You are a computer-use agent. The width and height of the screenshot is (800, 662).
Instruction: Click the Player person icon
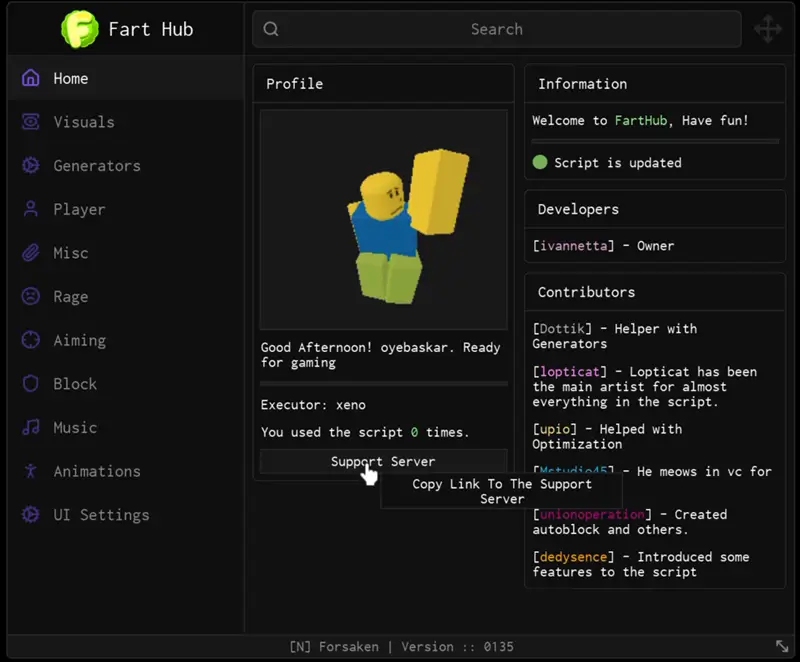click(31, 209)
